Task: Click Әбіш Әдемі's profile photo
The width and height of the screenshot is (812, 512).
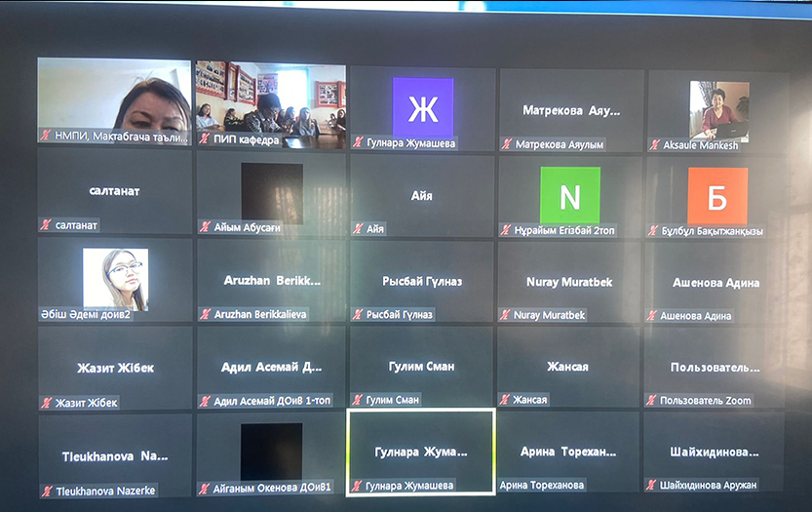Action: pos(115,279)
